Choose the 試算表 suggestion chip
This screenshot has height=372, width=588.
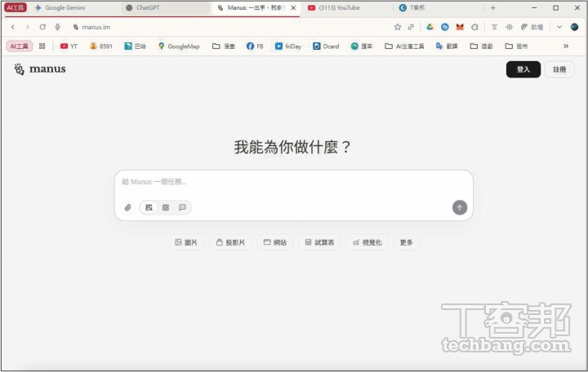point(319,242)
